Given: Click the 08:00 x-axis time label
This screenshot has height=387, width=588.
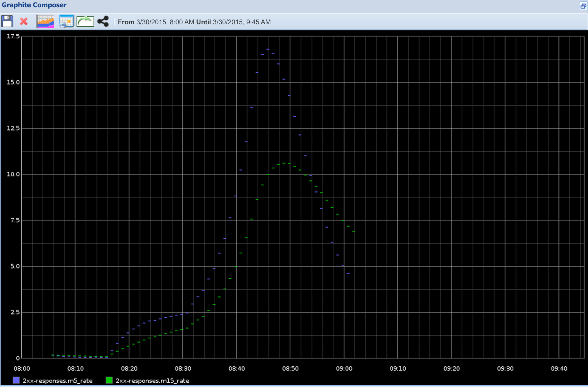Looking at the screenshot, I should [x=22, y=368].
